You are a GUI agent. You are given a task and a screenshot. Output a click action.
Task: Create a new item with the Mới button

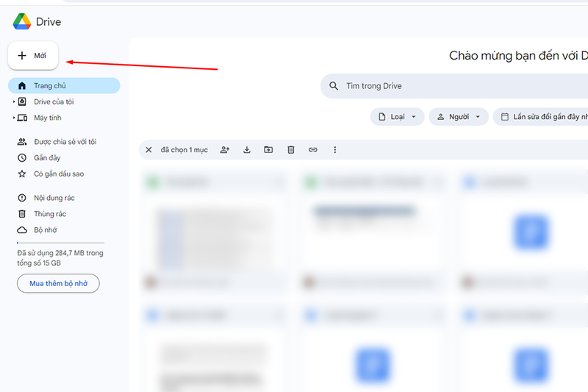(x=33, y=55)
